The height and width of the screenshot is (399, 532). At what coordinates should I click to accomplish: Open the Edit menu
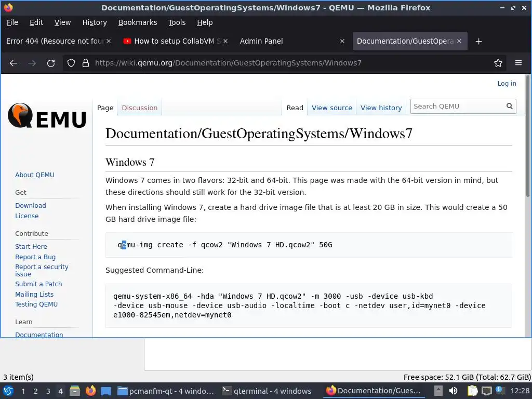click(x=36, y=22)
